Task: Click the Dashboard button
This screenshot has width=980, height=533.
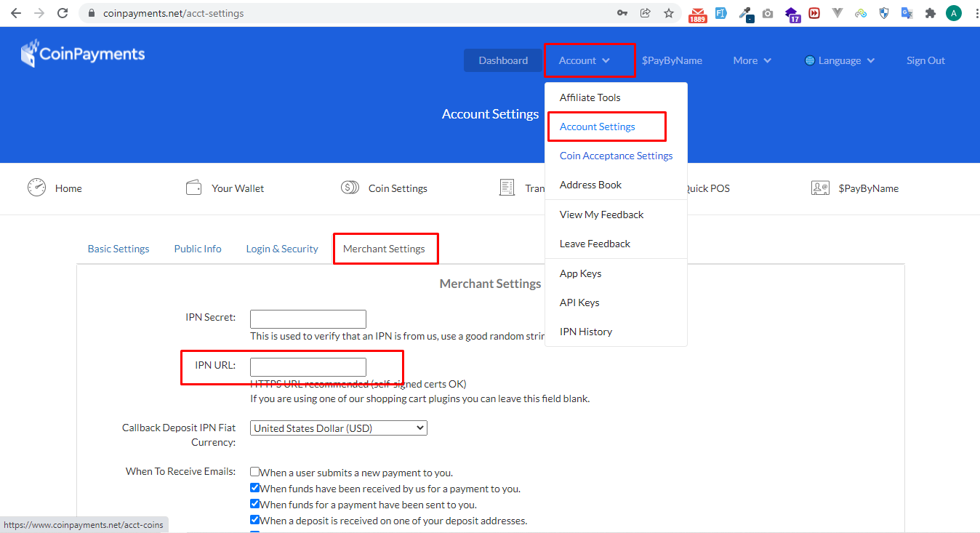Action: point(503,60)
